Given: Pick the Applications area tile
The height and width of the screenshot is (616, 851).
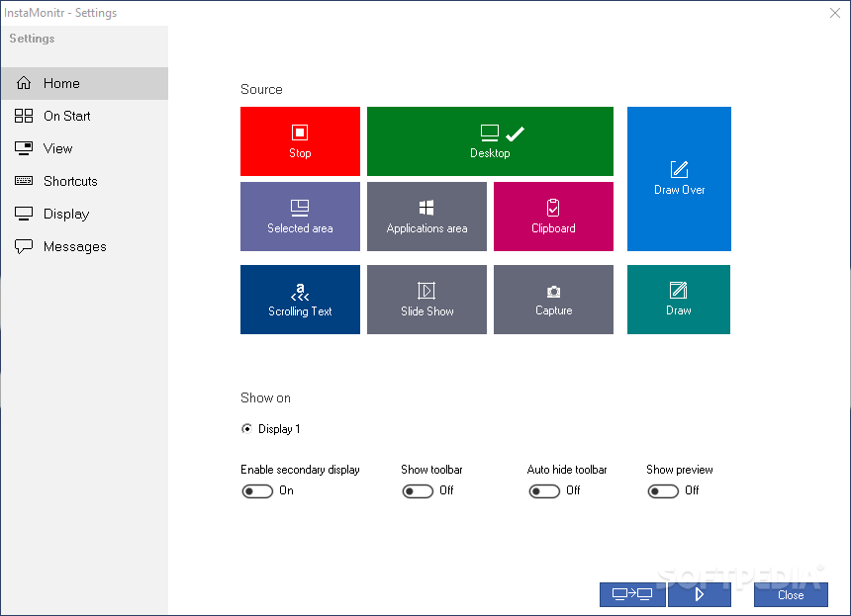Looking at the screenshot, I should pyautogui.click(x=426, y=217).
